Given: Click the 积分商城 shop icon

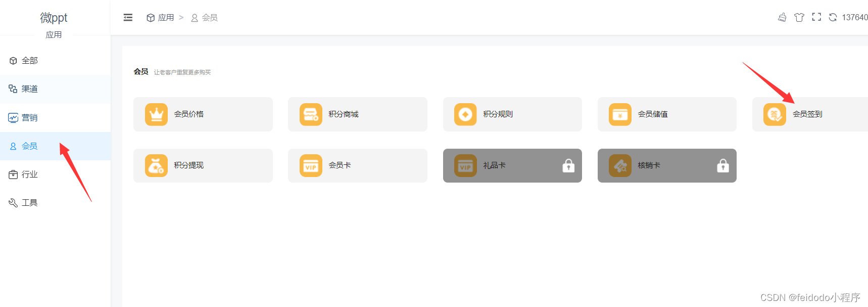Looking at the screenshot, I should [311, 114].
